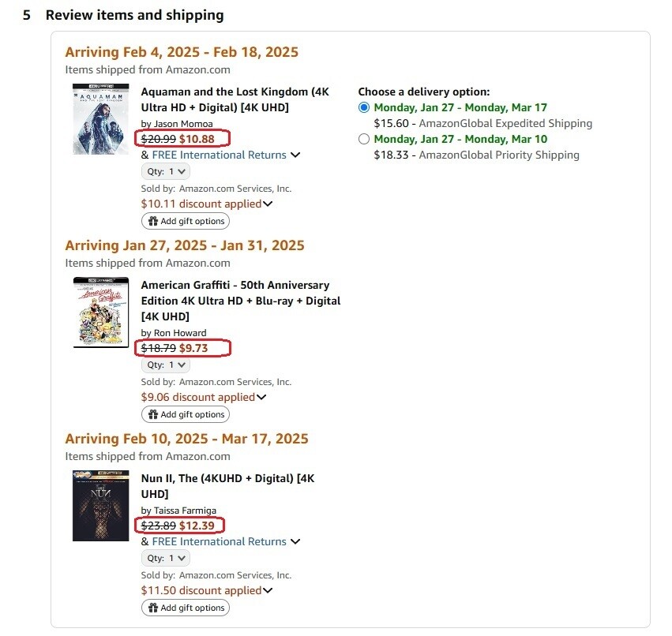The width and height of the screenshot is (672, 636).
Task: Expand chevron beside Nun II's International Returns
Action: (x=295, y=541)
